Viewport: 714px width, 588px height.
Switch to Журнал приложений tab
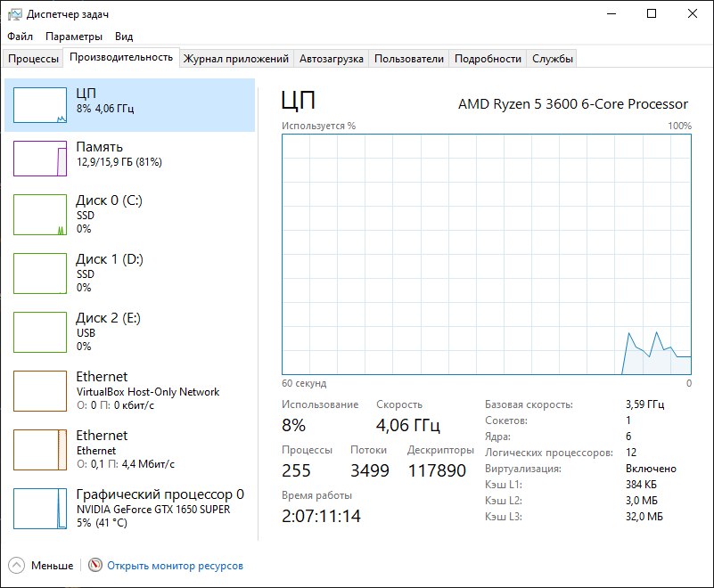(x=236, y=59)
